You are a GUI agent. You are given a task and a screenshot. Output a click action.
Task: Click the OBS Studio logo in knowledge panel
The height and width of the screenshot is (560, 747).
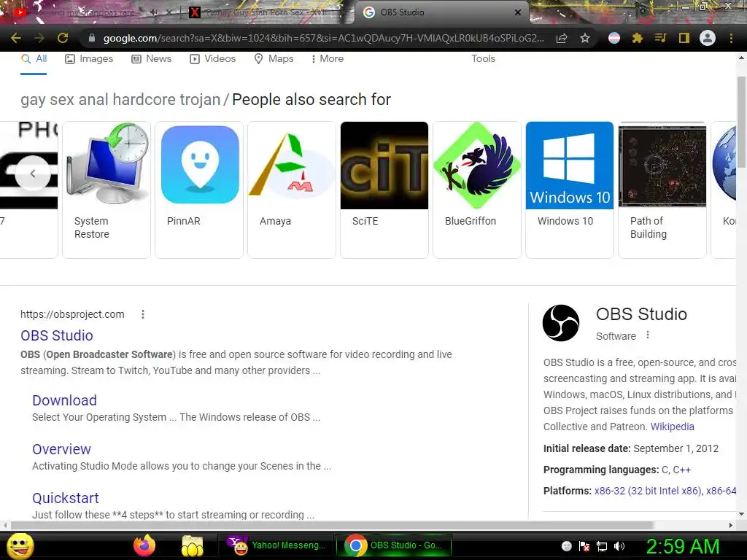pyautogui.click(x=561, y=323)
